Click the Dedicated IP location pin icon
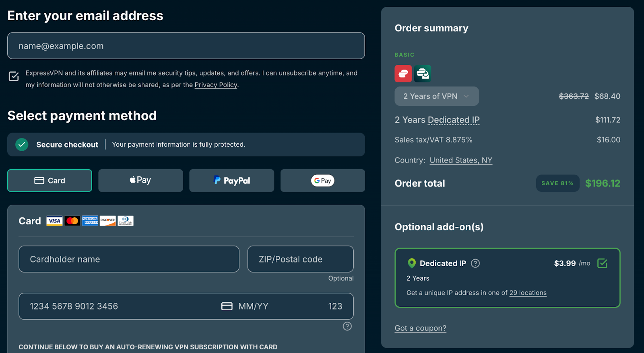 pos(411,263)
